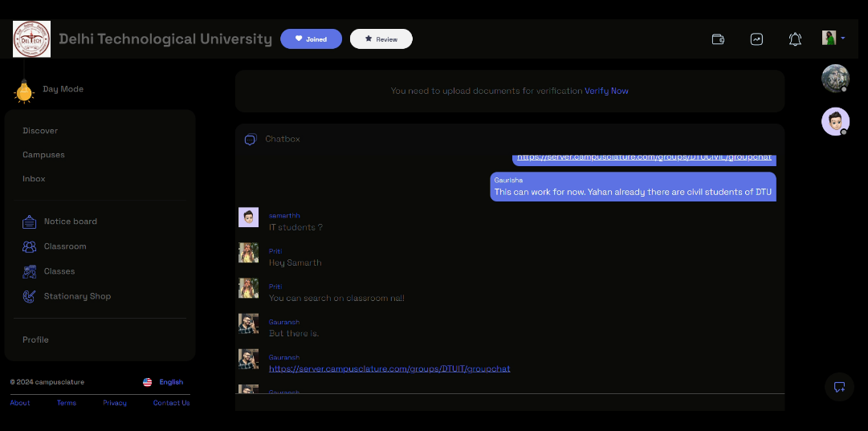Change the language from English
868x431 pixels.
point(171,382)
